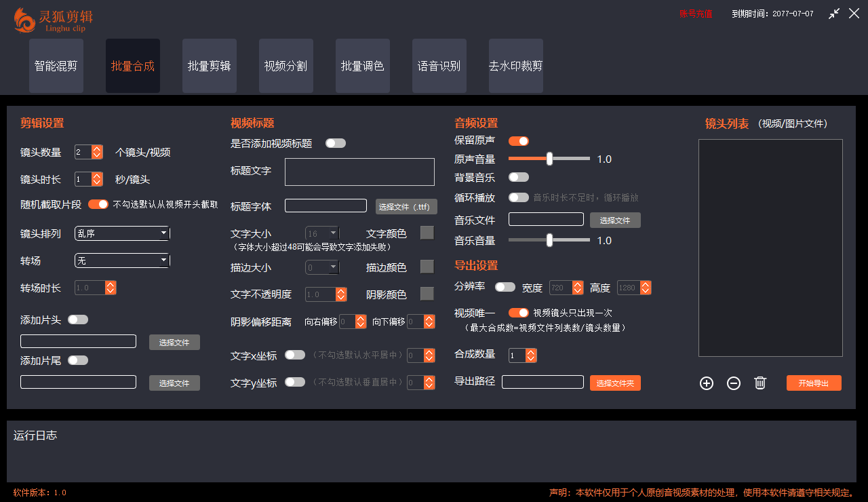Switch to the 语音识别 tab
Viewport: 868px width, 502px height.
coord(439,66)
